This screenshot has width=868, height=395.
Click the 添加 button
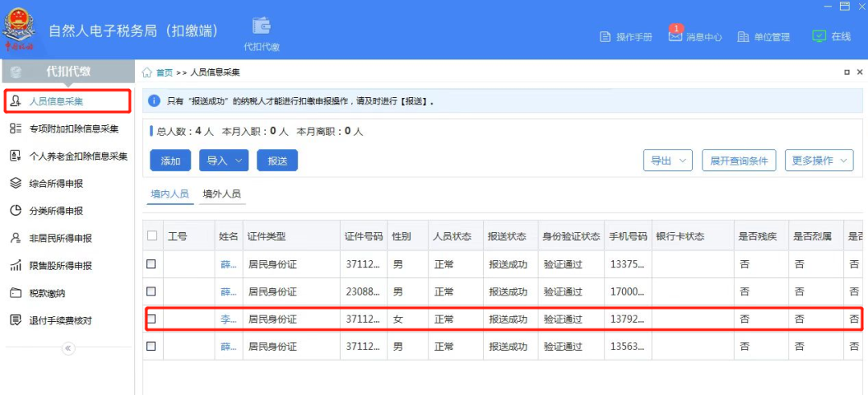(x=170, y=161)
